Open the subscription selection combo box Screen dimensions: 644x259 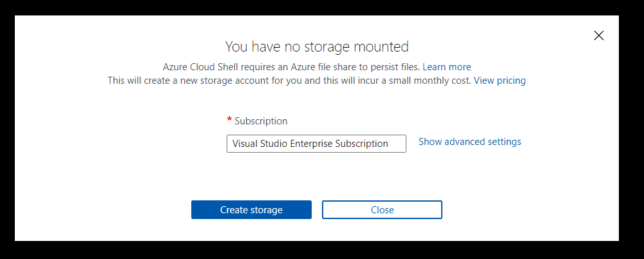(x=316, y=144)
